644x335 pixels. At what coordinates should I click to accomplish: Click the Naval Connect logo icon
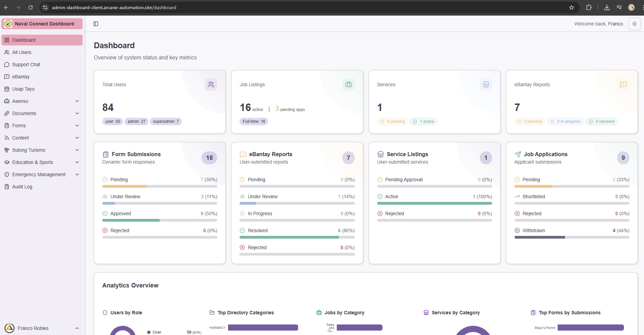(8, 24)
